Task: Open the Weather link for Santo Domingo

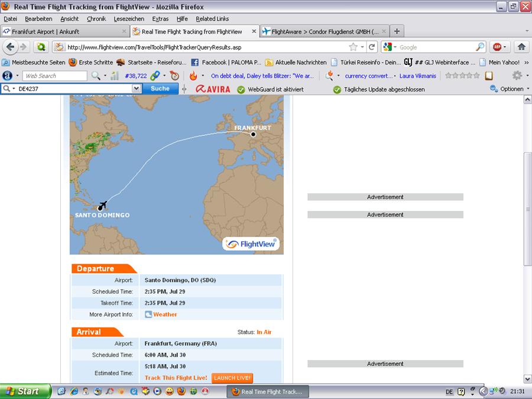Action: (x=165, y=314)
